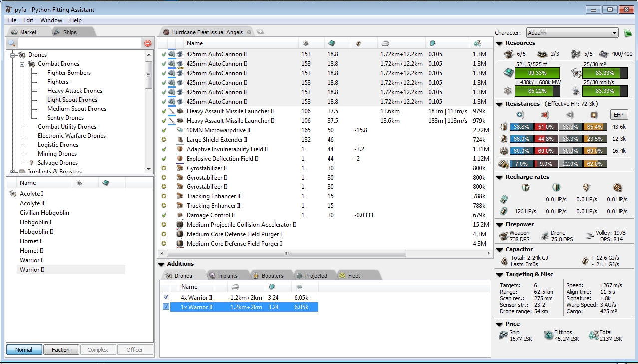This screenshot has width=638, height=364.
Task: Click the Complex filter button
Action: point(98,350)
